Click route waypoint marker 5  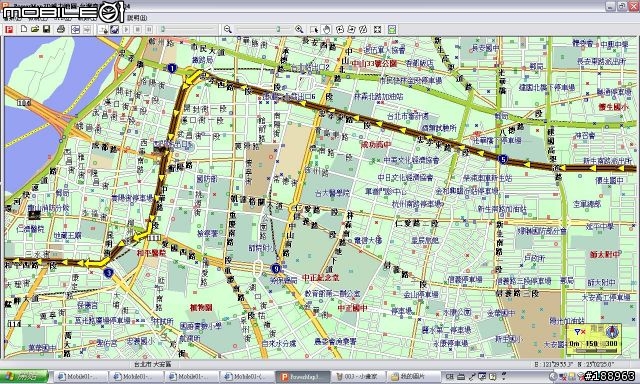pyautogui.click(x=503, y=159)
